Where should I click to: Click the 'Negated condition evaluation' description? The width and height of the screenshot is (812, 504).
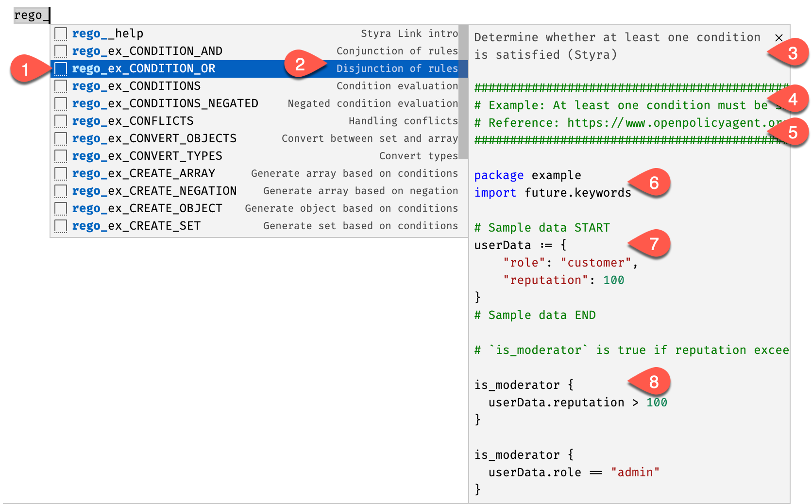[373, 103]
